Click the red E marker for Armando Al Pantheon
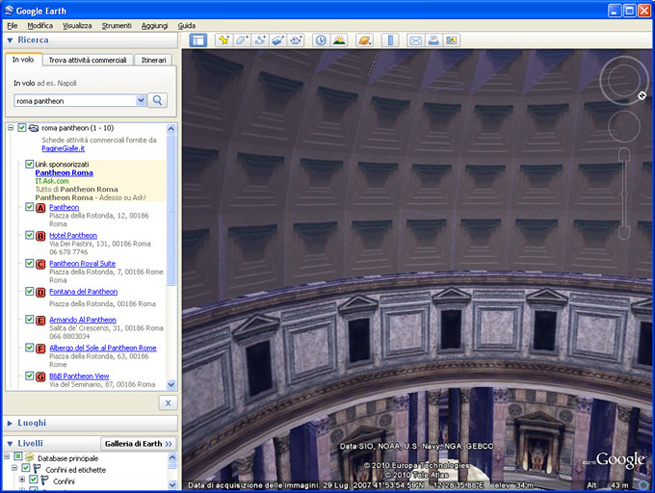The image size is (655, 493). click(x=41, y=320)
